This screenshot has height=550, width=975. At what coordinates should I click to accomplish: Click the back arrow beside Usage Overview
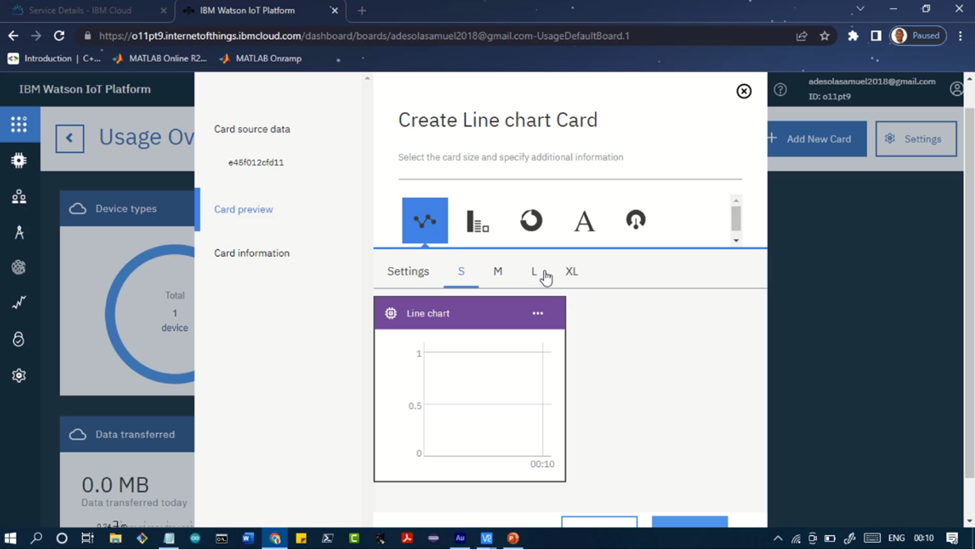[x=70, y=138]
